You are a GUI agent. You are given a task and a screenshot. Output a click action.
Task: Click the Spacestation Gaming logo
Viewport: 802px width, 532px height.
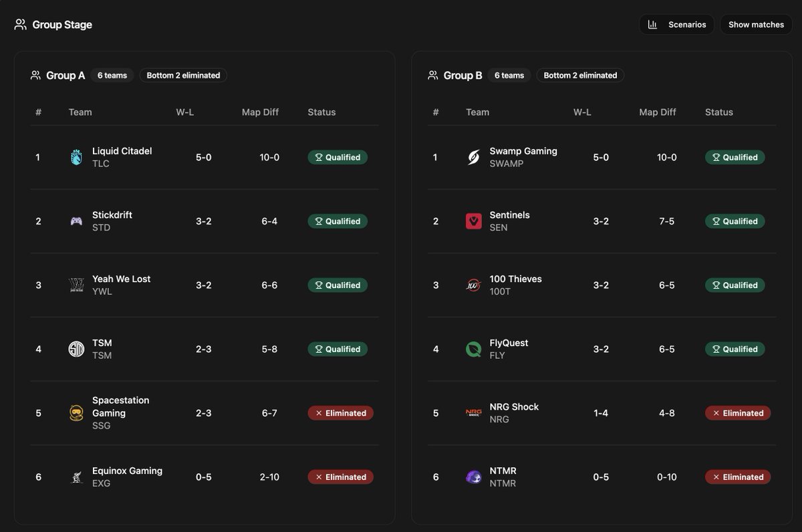tap(76, 413)
